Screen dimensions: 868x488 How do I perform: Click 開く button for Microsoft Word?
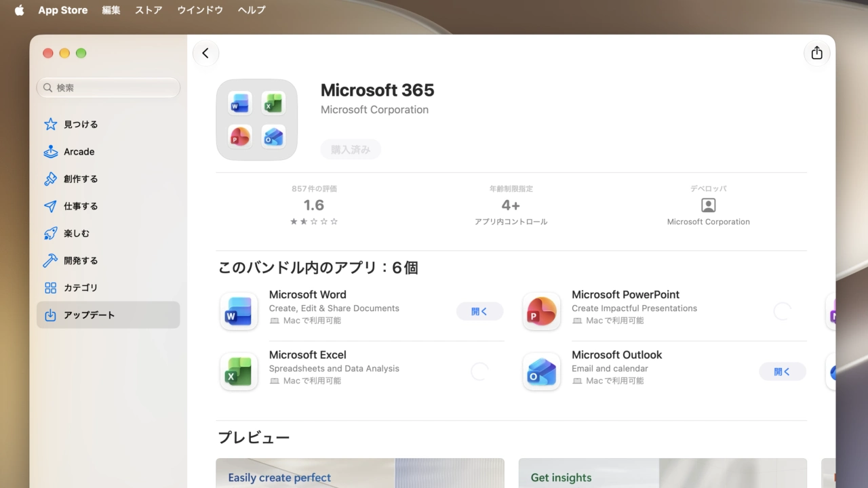(x=479, y=311)
